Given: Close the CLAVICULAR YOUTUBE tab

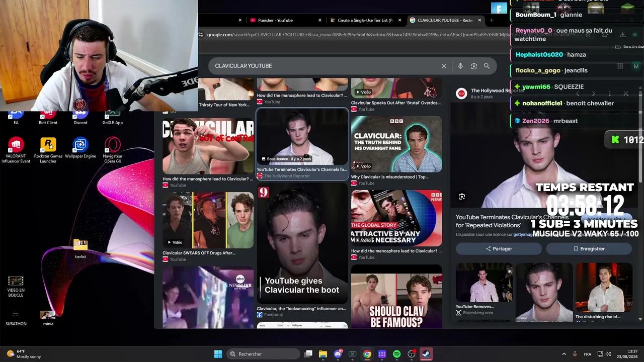Looking at the screenshot, I should (479, 20).
